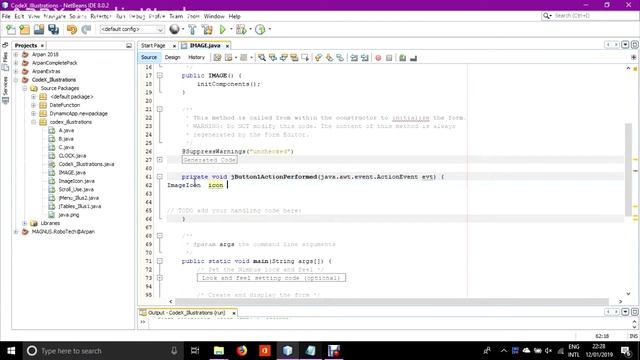Click Clean and Build Project icon
The width and height of the screenshot is (640, 360).
207,29
